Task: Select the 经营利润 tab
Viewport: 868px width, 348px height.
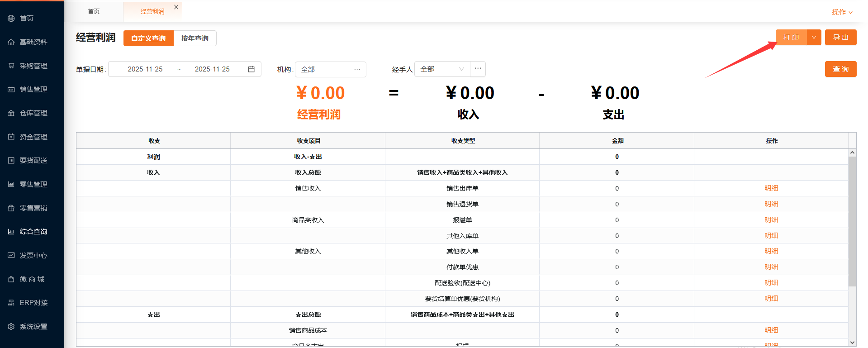Action: 152,12
